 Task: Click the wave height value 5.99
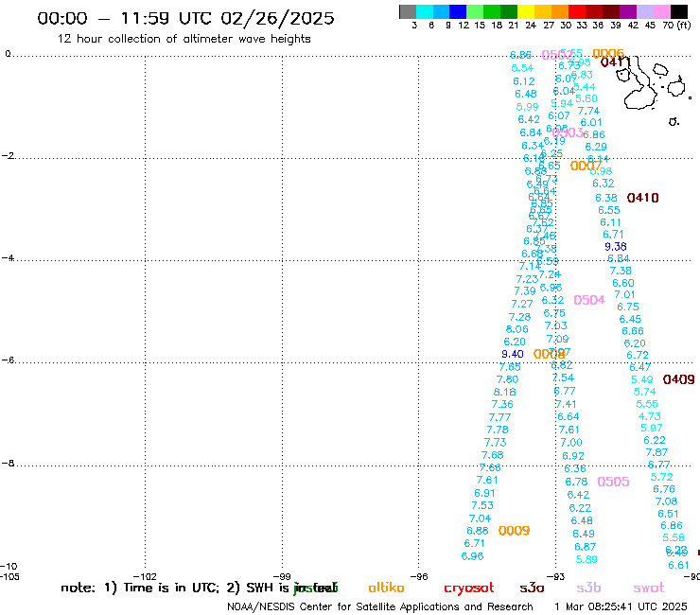tap(527, 107)
